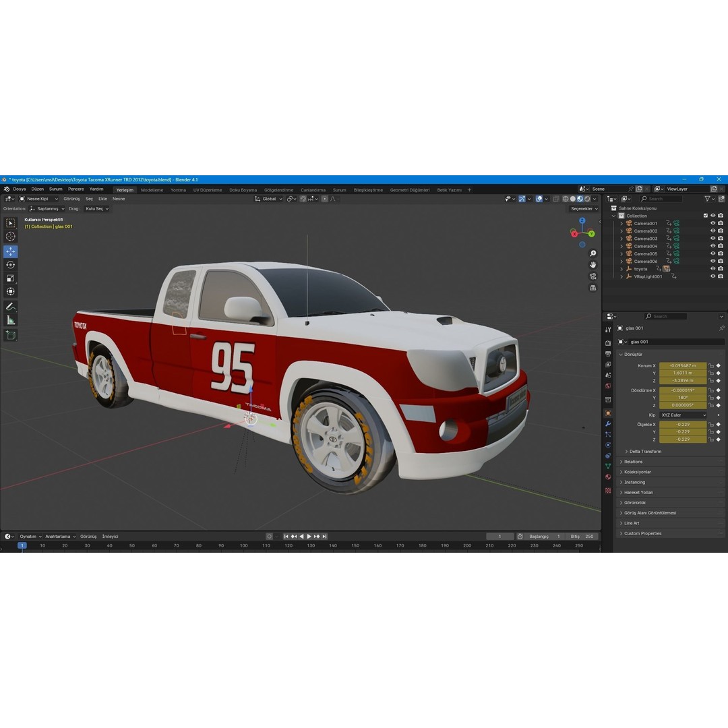Pin the glas 001 properties panel
Viewport: 728px width, 728px height.
tap(721, 328)
